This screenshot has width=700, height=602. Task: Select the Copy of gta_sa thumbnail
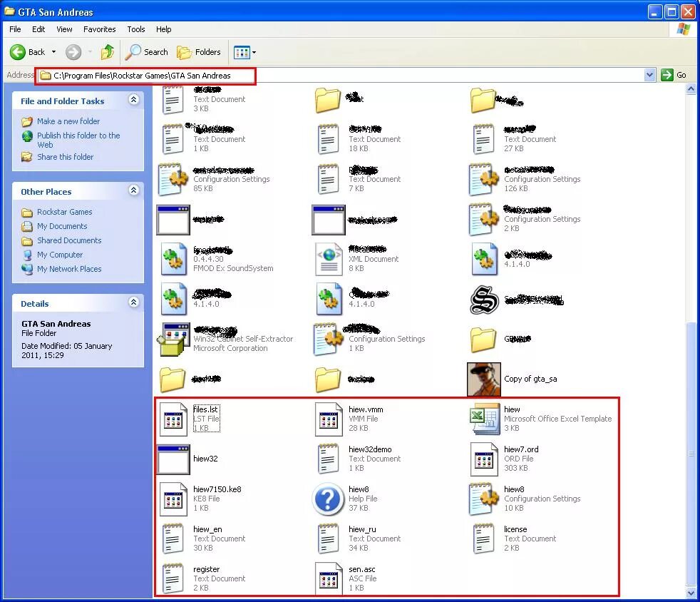coord(484,379)
